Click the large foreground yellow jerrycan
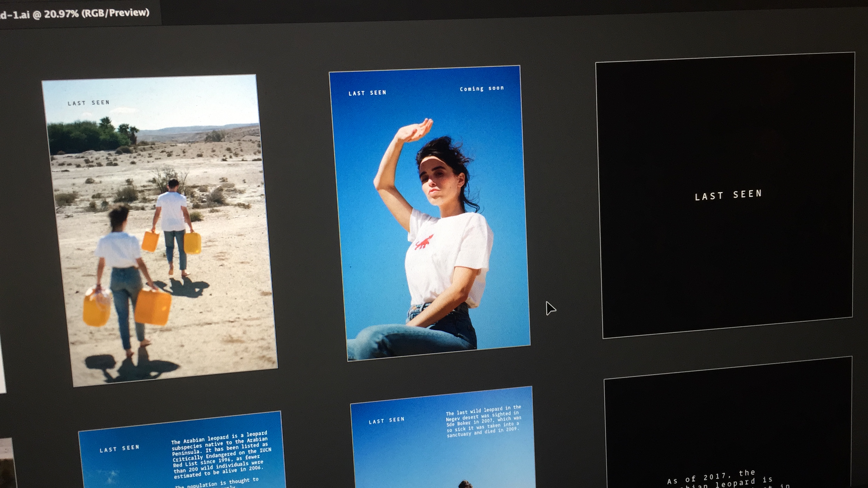868x488 pixels. [153, 307]
